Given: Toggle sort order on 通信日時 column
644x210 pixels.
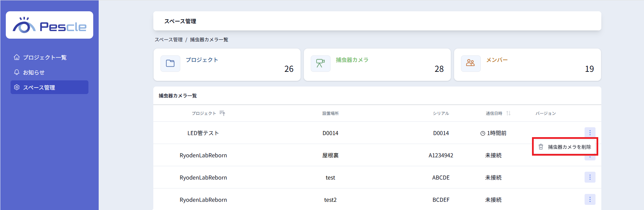Looking at the screenshot, I should (508, 113).
